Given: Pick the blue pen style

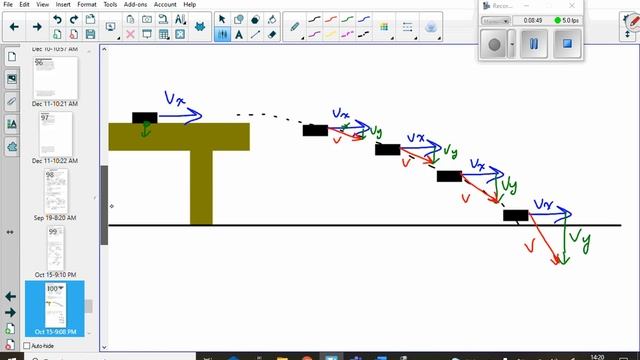Looking at the screenshot, I should pos(364,19).
